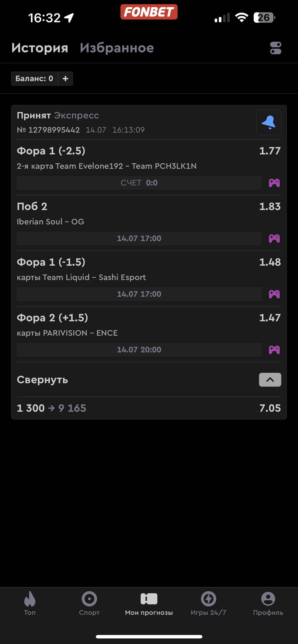
Task: Tap gamepad icon for PARIVISION – ENCE
Action: pos(274,350)
